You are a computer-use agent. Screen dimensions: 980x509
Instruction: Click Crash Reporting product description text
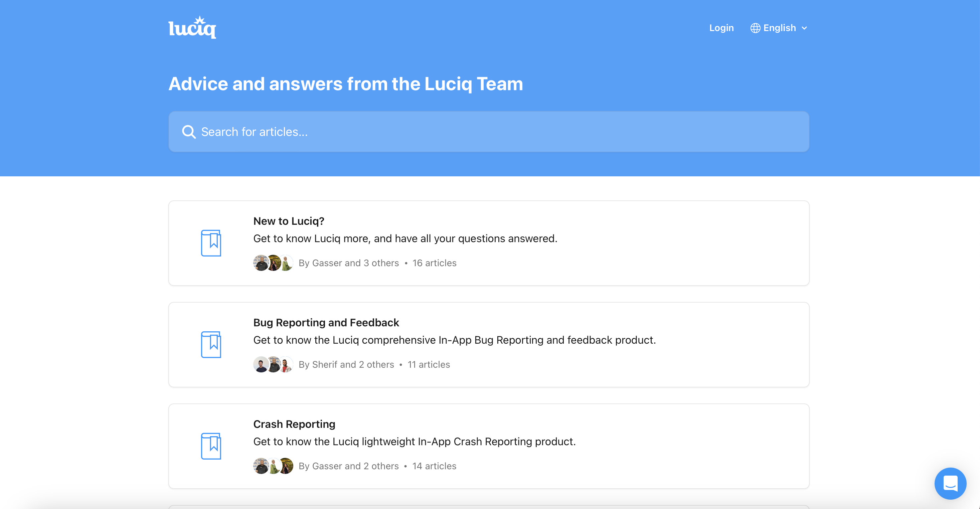tap(414, 441)
